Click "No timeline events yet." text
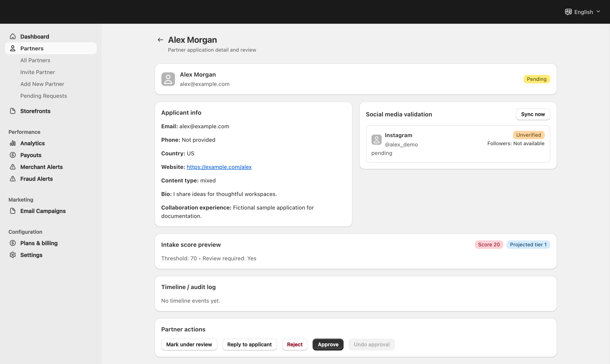Screen dimensions: 610x364 point(191,301)
